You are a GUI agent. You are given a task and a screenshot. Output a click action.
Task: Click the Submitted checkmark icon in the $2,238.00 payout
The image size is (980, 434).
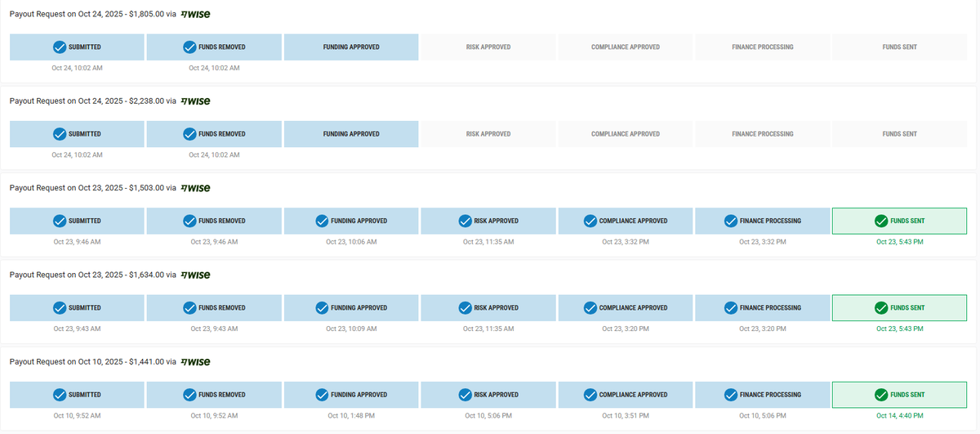point(59,134)
